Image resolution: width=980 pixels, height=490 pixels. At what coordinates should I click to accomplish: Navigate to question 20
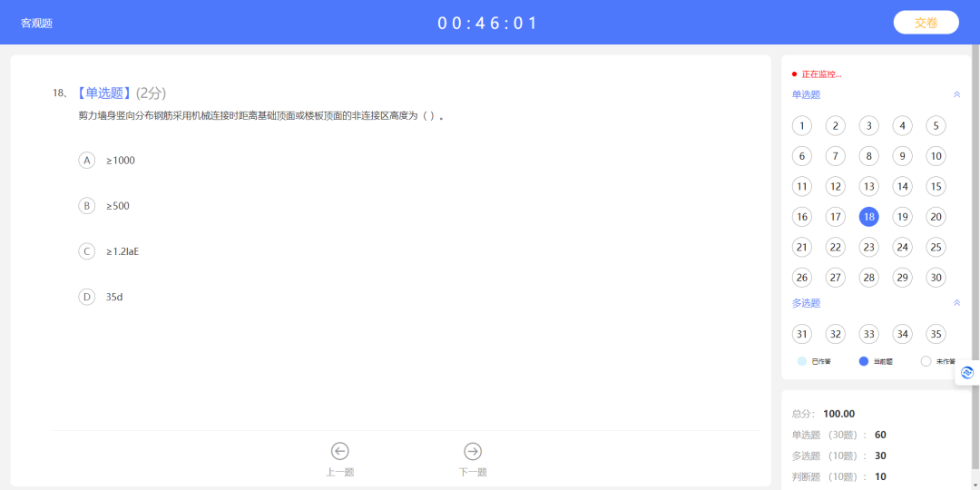coord(936,217)
